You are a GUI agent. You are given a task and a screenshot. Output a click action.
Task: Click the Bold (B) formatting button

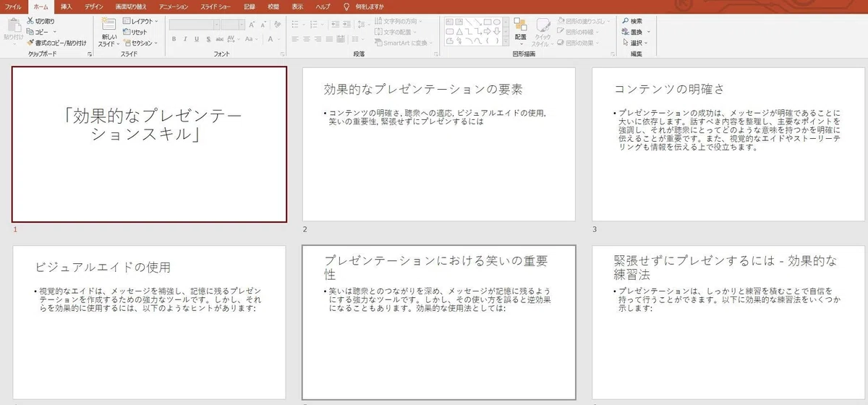tap(174, 39)
